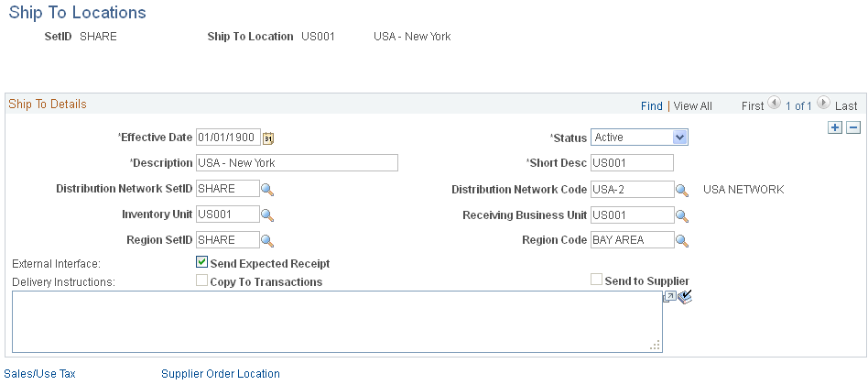Image resolution: width=868 pixels, height=385 pixels.
Task: Click the Receiving Business Unit field
Action: point(633,214)
